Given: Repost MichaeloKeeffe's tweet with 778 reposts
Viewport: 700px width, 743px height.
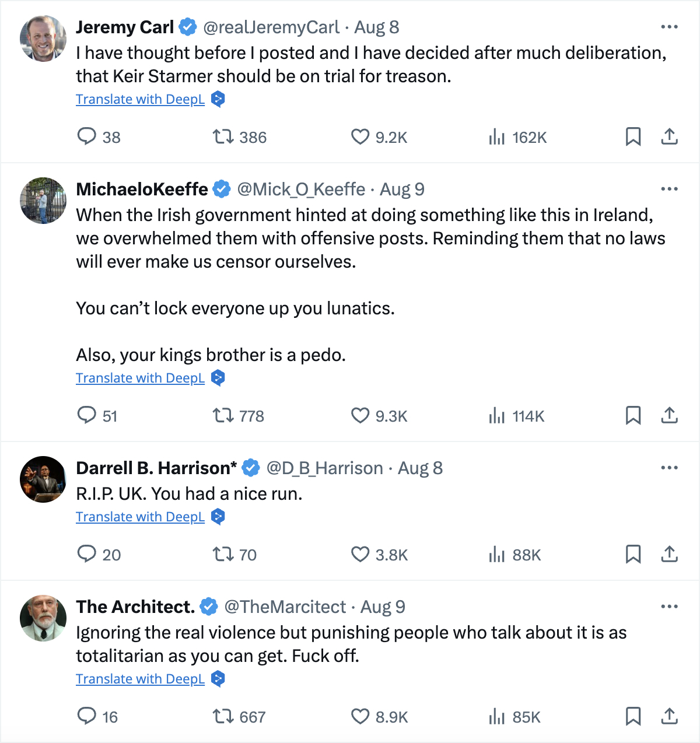Looking at the screenshot, I should coord(222,415).
